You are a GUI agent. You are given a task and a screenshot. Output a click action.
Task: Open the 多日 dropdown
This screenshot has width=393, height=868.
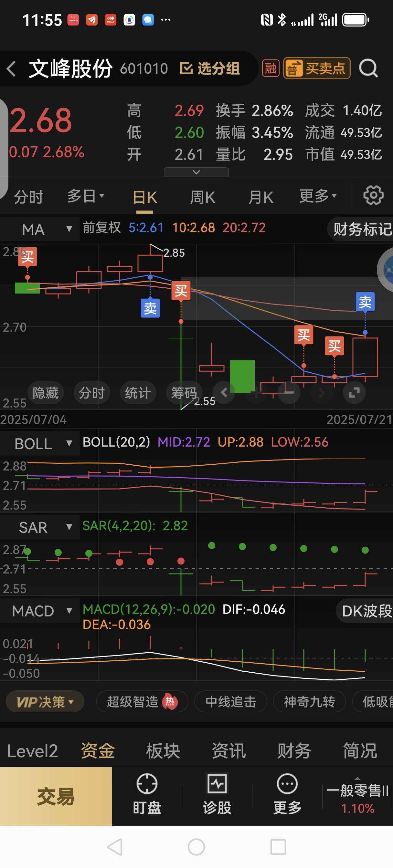click(x=86, y=196)
